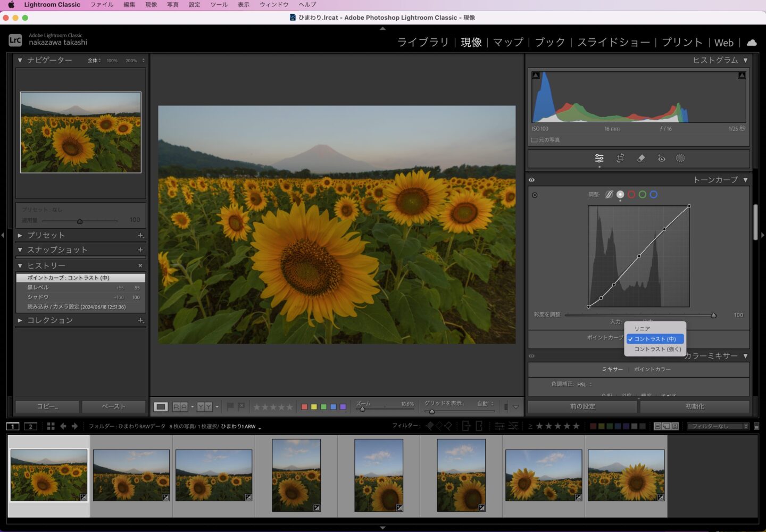Screen dimensions: 766x532
Task: Open the Masking tool
Action: pos(680,158)
